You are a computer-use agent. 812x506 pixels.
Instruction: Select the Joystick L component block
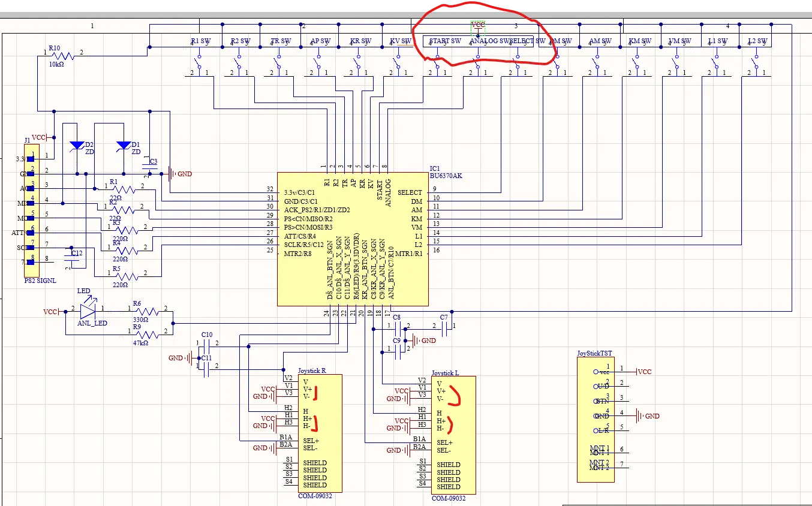click(x=453, y=435)
